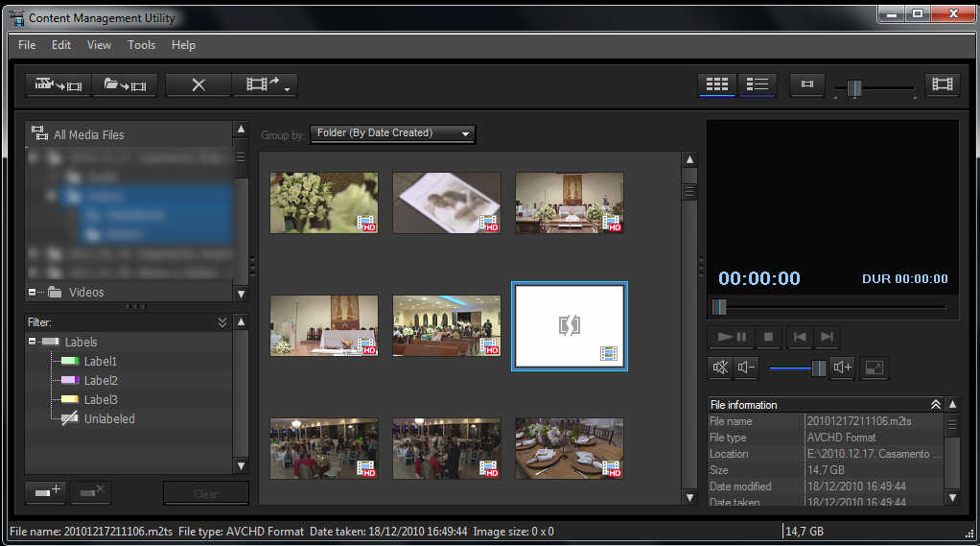Jump to next frame button
980x546 pixels.
tap(827, 337)
